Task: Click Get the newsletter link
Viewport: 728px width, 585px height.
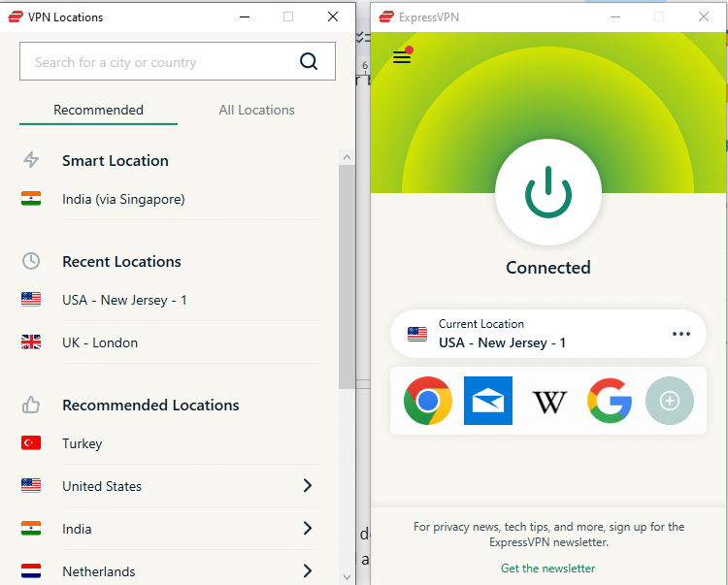Action: click(x=547, y=569)
